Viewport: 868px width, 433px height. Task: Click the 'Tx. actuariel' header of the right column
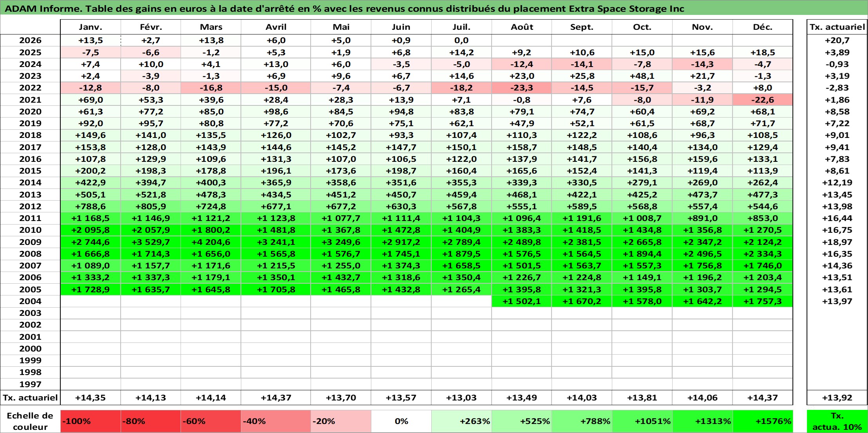(837, 27)
